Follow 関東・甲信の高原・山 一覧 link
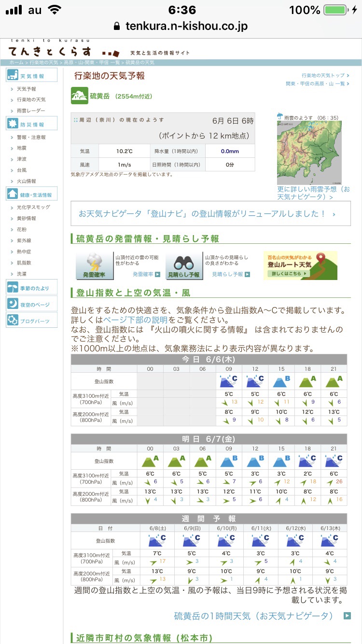Screen dimensions: 362x644 pos(315,84)
